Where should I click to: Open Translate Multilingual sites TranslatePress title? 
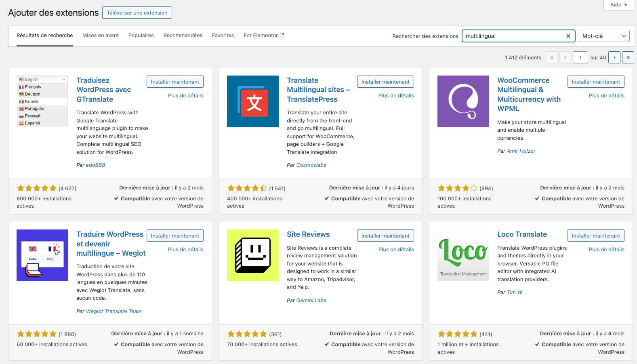[318, 90]
